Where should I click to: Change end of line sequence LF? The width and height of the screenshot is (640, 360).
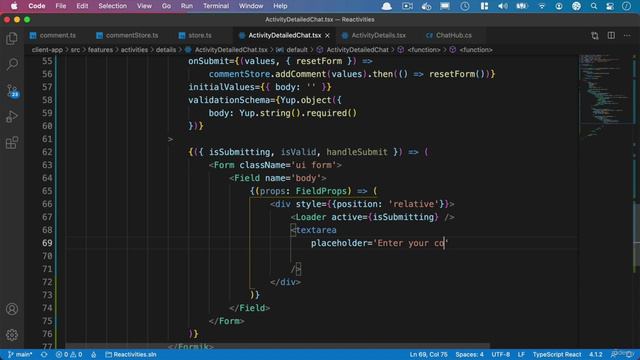[x=521, y=354]
